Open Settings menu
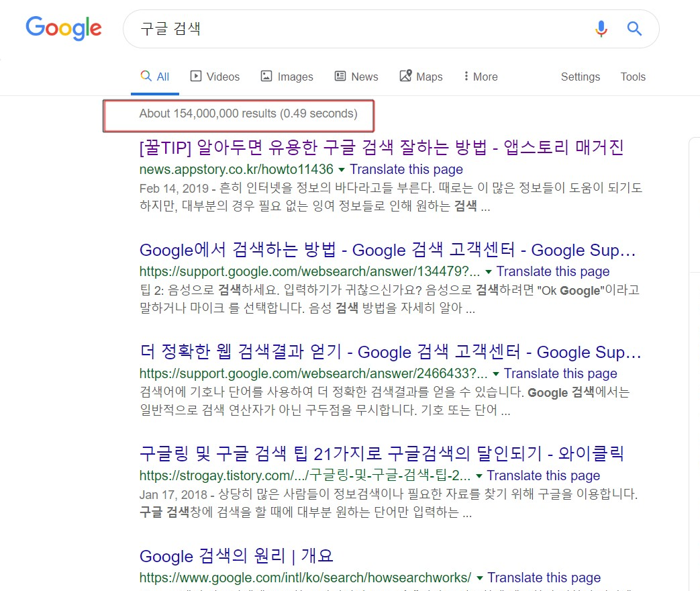 coord(581,77)
